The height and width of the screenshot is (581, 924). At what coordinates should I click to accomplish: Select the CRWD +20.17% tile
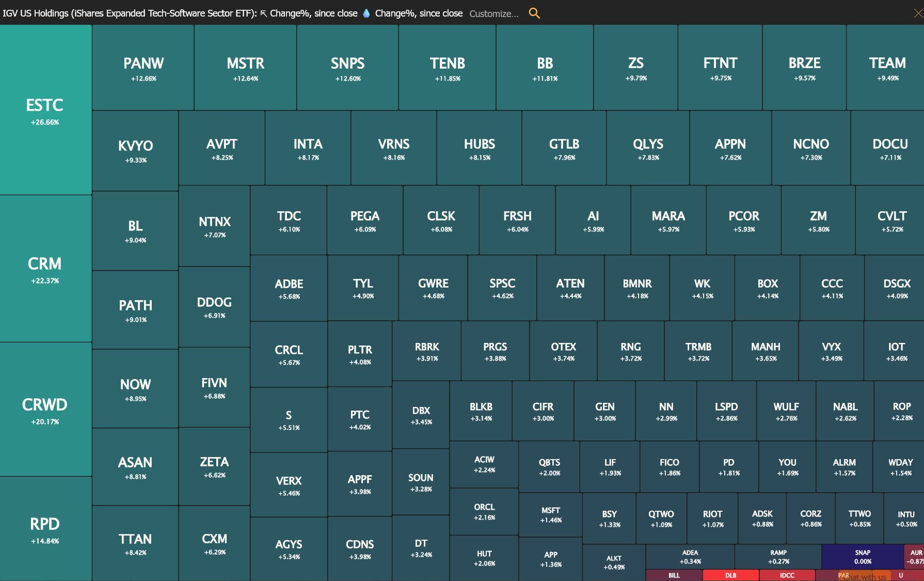click(x=45, y=410)
